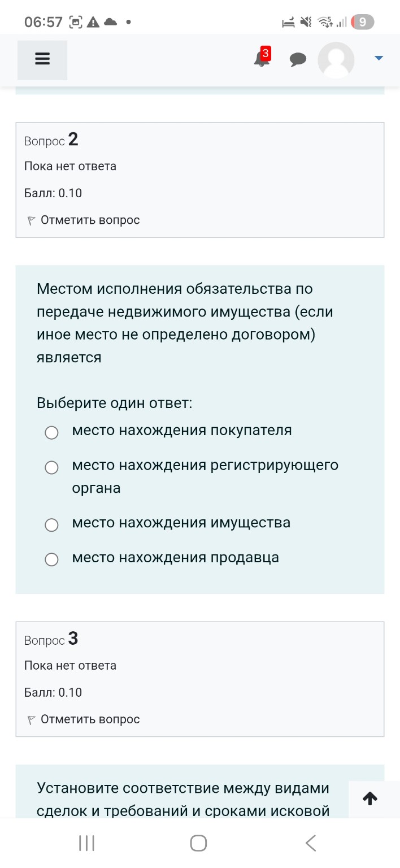The width and height of the screenshot is (400, 868).
Task: Tap the Пока нет ответа status text for Question 3
Action: 69,666
